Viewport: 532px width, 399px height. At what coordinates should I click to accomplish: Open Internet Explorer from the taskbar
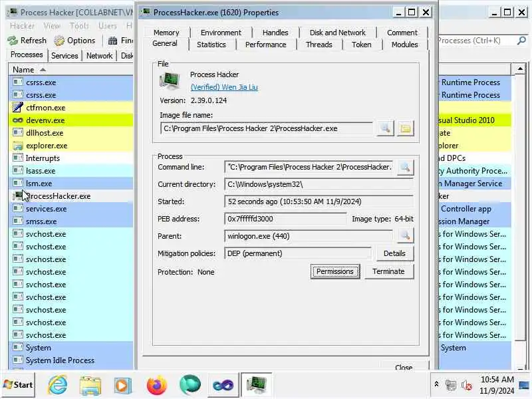(57, 385)
